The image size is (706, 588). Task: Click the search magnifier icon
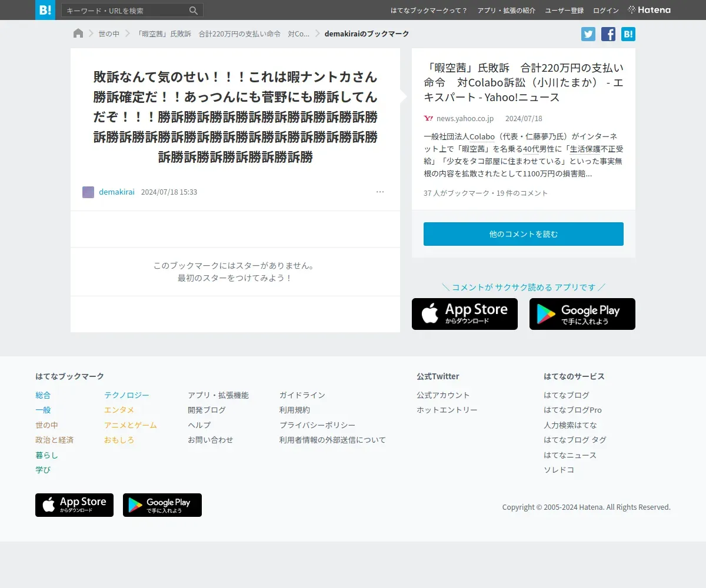tap(194, 11)
